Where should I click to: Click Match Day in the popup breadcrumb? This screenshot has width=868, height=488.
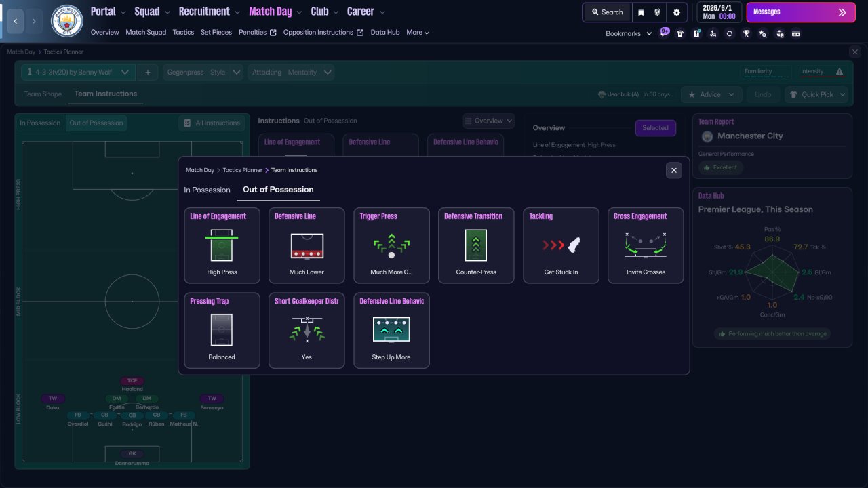(x=200, y=170)
